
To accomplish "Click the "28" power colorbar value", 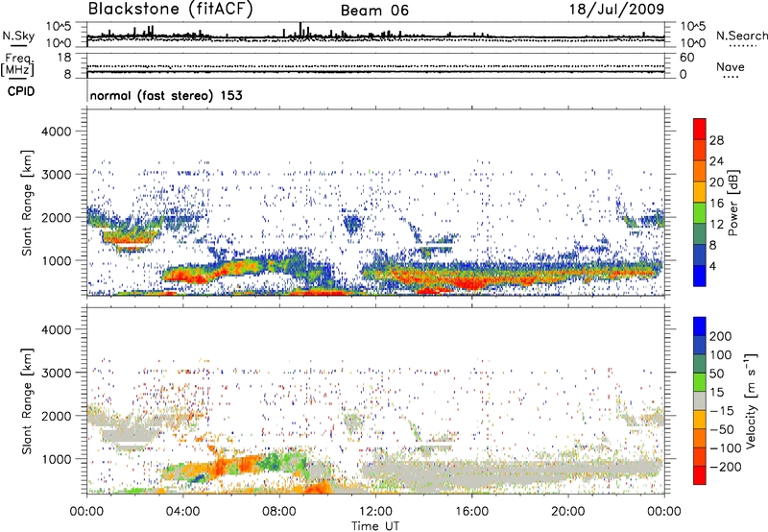I will [x=716, y=140].
